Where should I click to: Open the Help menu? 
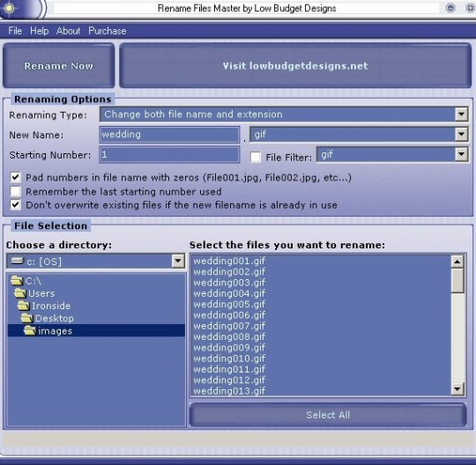click(x=39, y=31)
